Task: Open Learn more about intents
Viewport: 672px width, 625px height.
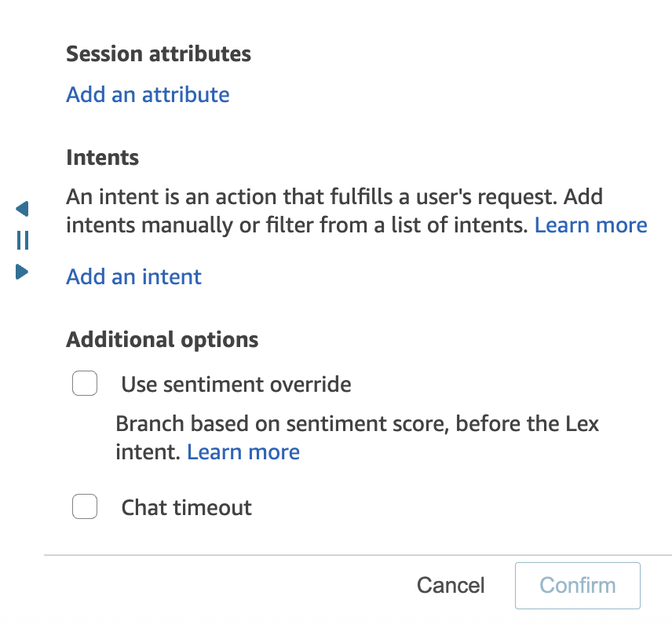Action: pos(591,225)
